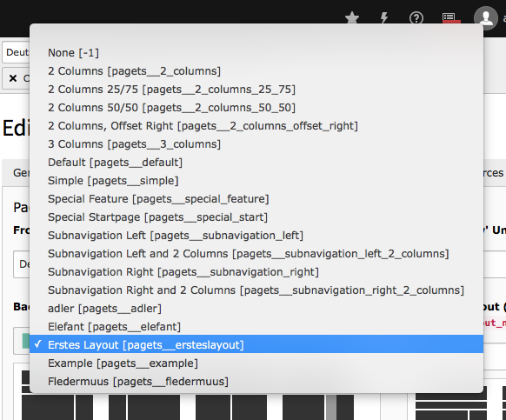Pick Subnavigation Right and 2 Columns

coord(256,290)
